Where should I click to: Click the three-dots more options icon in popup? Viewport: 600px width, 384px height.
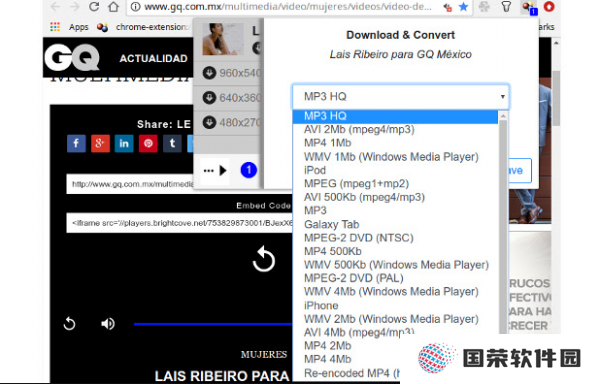click(209, 171)
